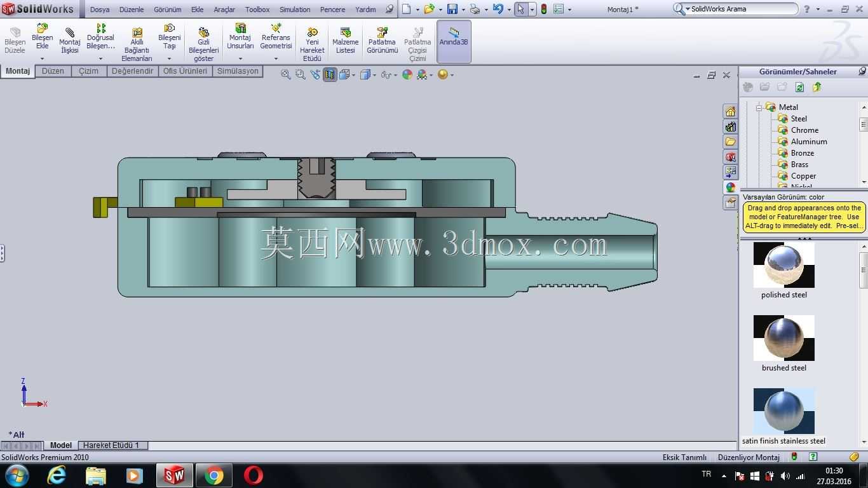
Task: Open Akıllı Bağlantı Elemanları tool
Action: coord(137,44)
